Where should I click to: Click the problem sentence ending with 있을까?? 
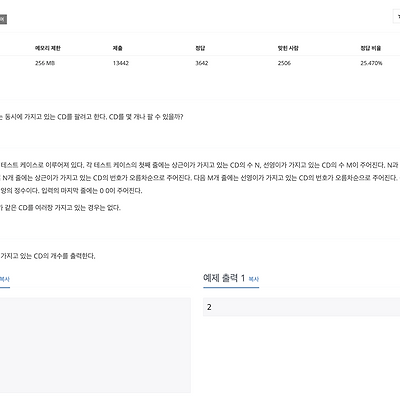coord(92,117)
